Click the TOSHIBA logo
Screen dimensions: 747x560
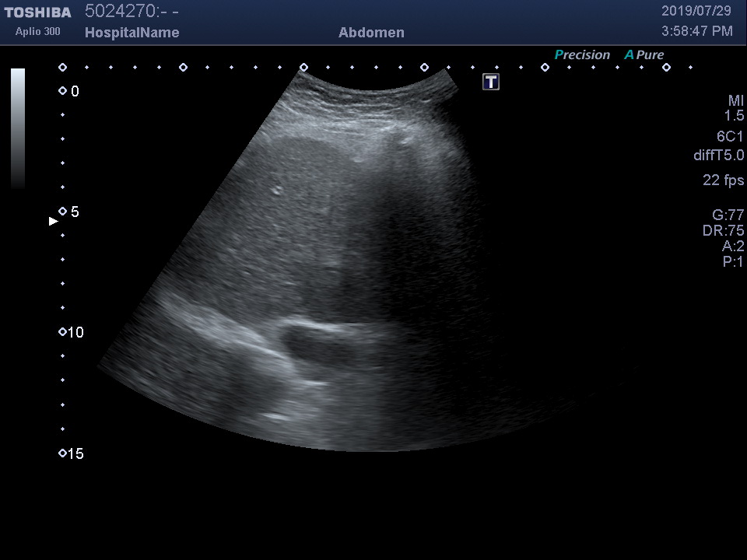point(37,12)
